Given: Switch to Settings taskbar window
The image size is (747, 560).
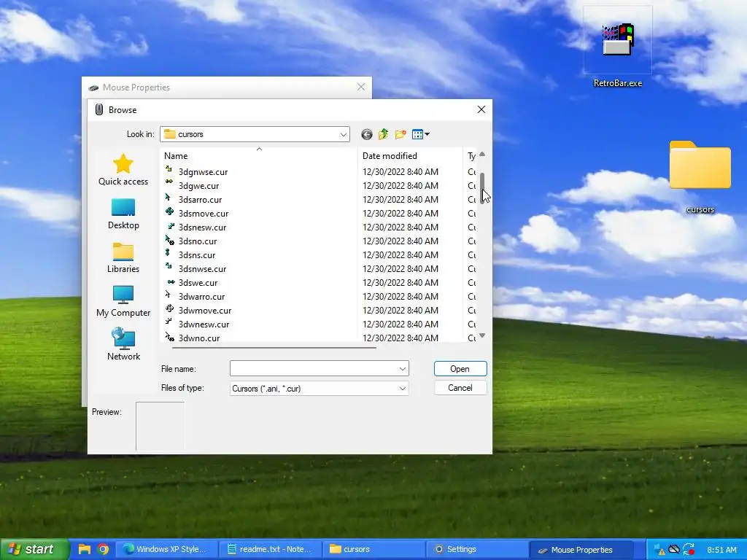Looking at the screenshot, I should [477, 549].
